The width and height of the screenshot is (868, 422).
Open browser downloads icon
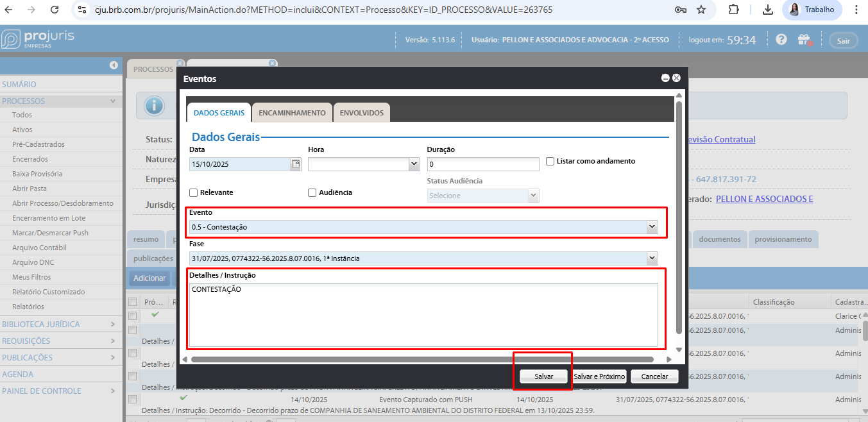[767, 10]
